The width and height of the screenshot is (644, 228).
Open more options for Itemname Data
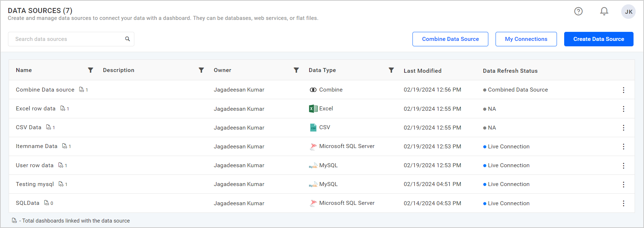(623, 146)
